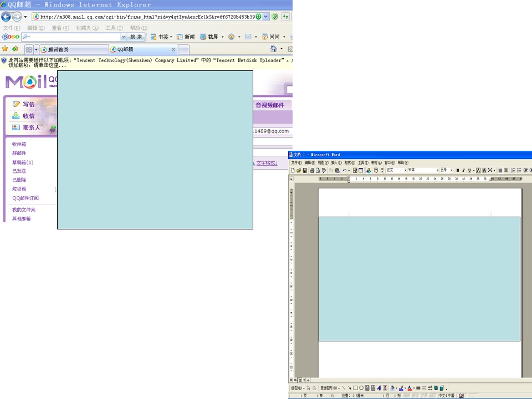Click Character Border A icon in Word
The width and height of the screenshot is (532, 399).
coord(478,170)
